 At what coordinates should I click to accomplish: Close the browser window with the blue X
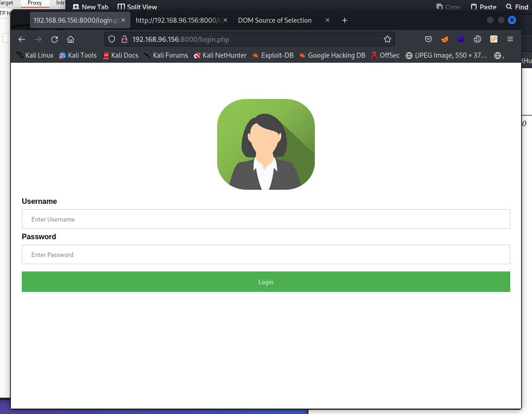coord(512,20)
